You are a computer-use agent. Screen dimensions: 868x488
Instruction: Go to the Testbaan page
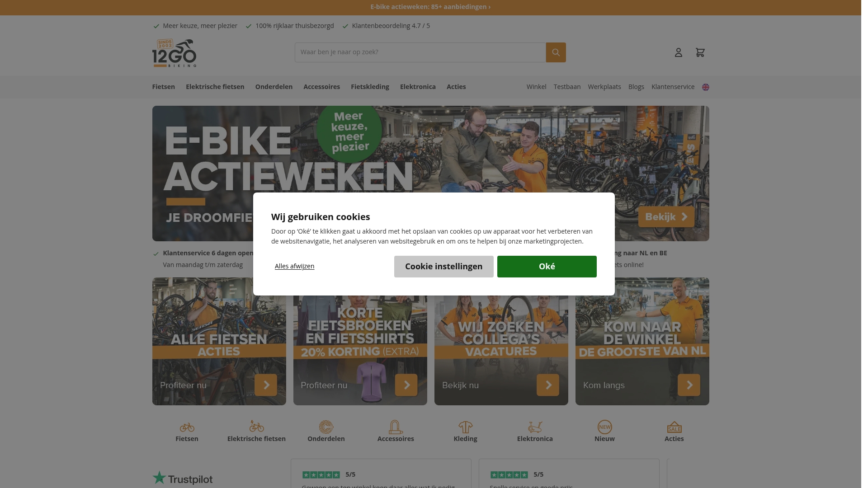pos(567,87)
